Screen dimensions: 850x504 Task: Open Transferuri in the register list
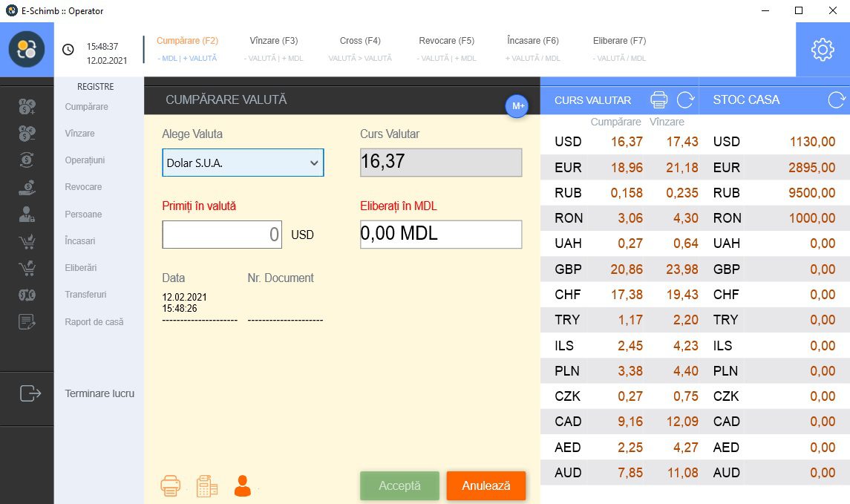(85, 295)
